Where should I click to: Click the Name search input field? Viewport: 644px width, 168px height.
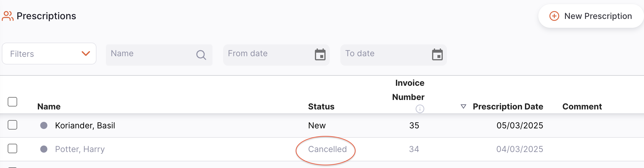151,54
